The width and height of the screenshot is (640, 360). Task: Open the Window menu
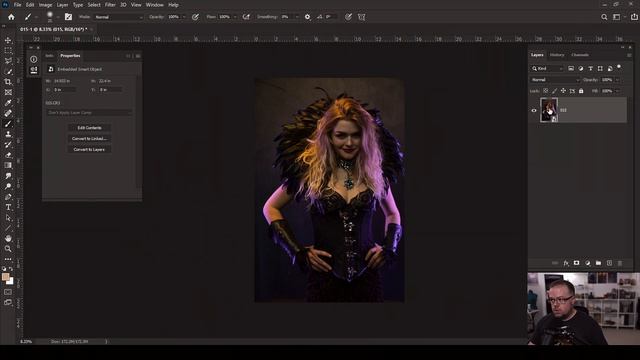(155, 5)
